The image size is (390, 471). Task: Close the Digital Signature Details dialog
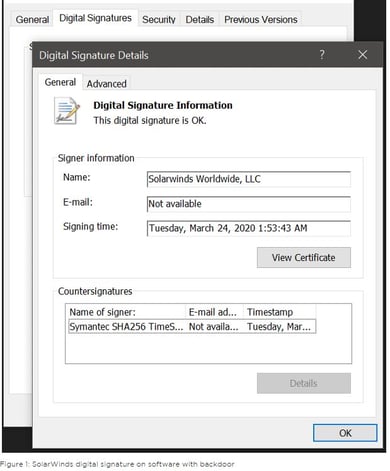(362, 55)
